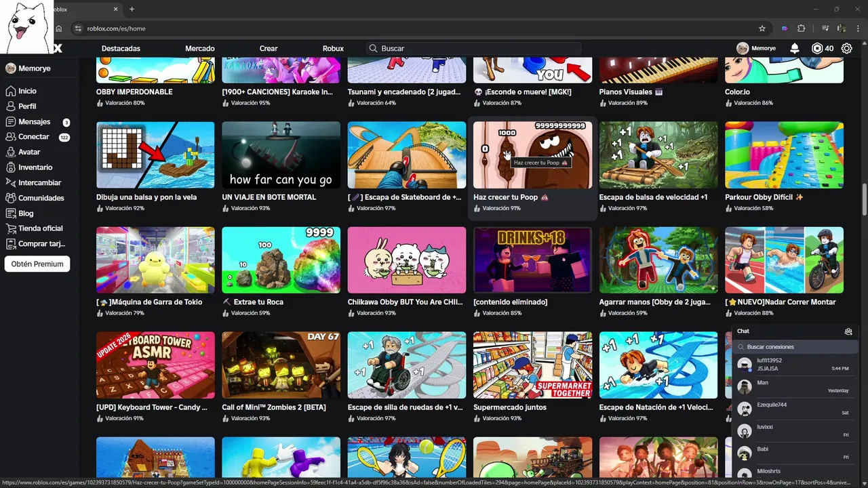
Task: Open the settings gear in Roblox header
Action: [846, 48]
